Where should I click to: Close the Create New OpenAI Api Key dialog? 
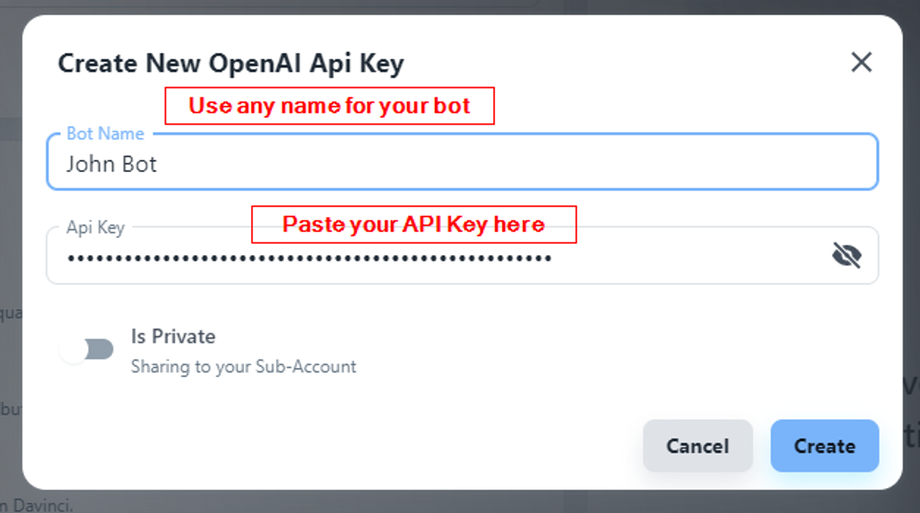pos(861,63)
